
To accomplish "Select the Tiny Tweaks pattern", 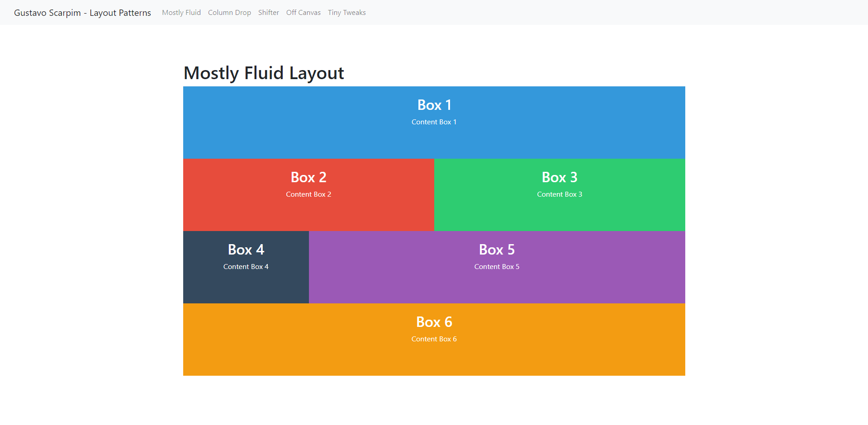I will tap(346, 12).
